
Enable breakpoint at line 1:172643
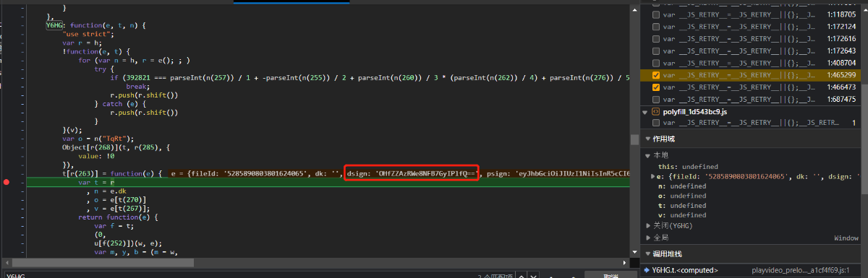(656, 51)
